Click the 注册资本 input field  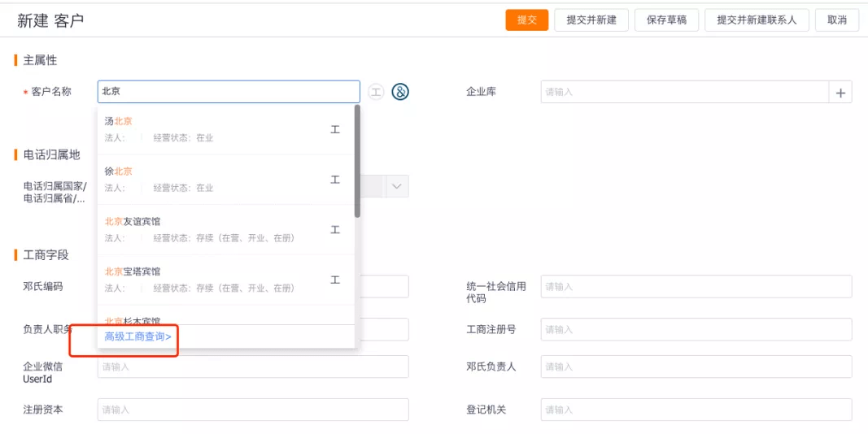[253, 410]
